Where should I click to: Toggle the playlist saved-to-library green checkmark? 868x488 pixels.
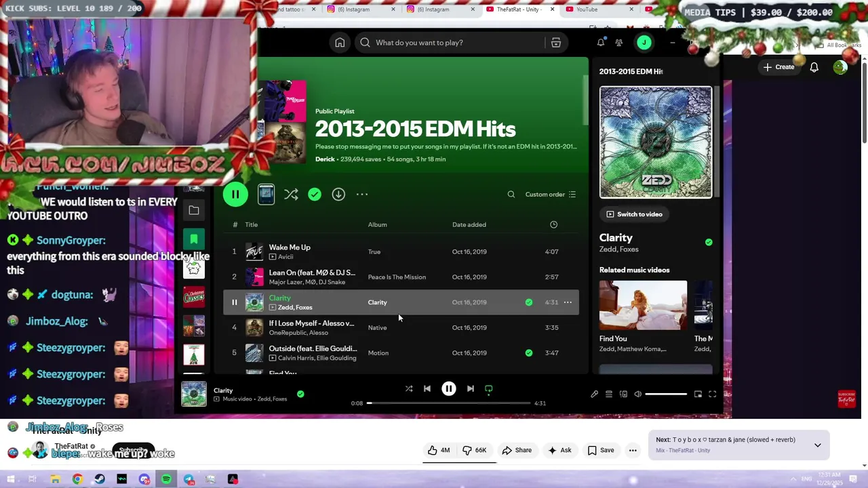(x=315, y=195)
